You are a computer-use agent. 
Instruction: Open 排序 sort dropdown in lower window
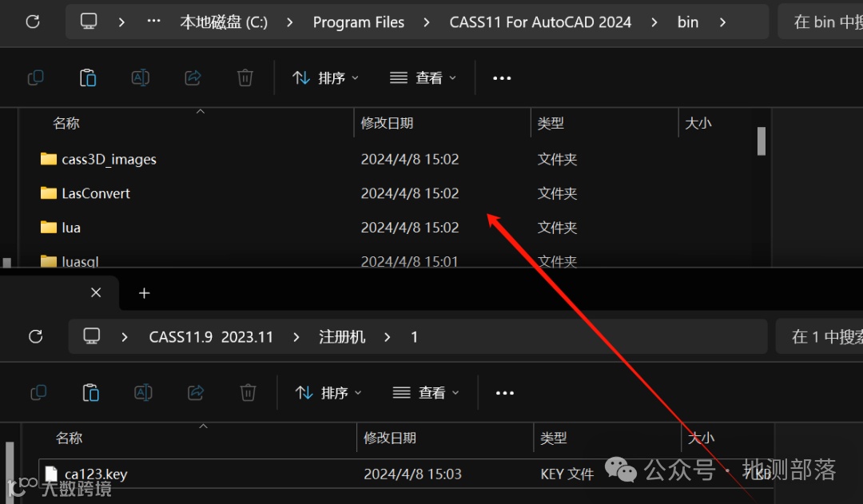click(328, 393)
